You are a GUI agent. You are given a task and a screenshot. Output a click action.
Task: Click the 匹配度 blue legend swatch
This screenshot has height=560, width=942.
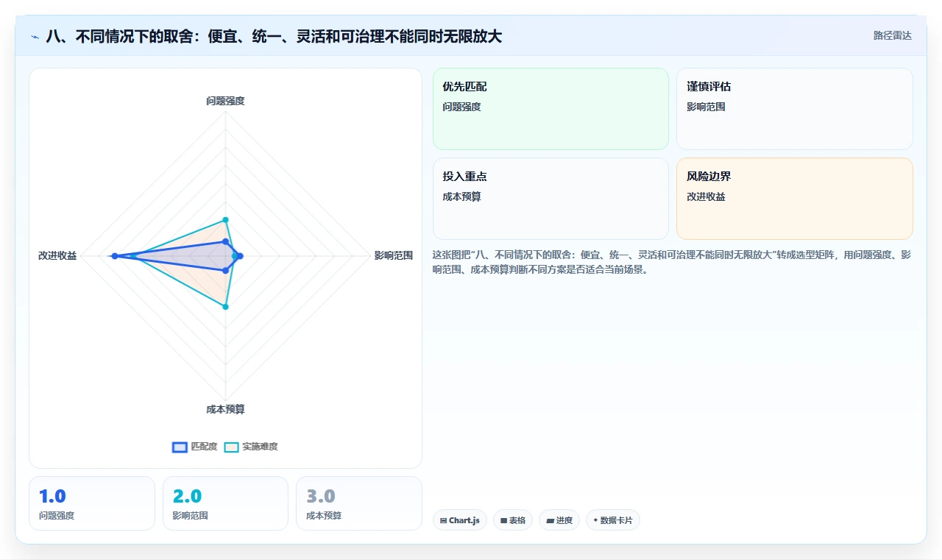point(180,447)
